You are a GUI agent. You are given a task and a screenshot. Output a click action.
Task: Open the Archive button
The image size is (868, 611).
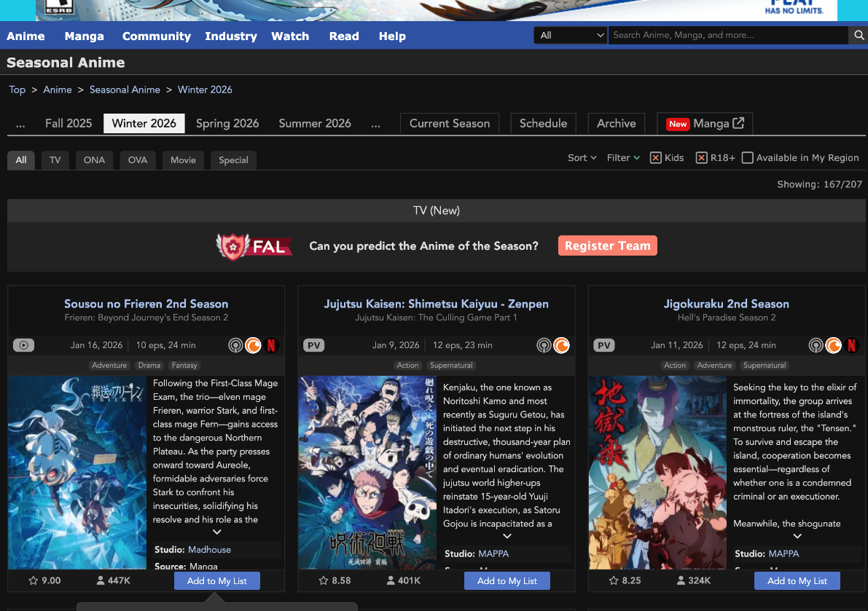pyautogui.click(x=616, y=123)
